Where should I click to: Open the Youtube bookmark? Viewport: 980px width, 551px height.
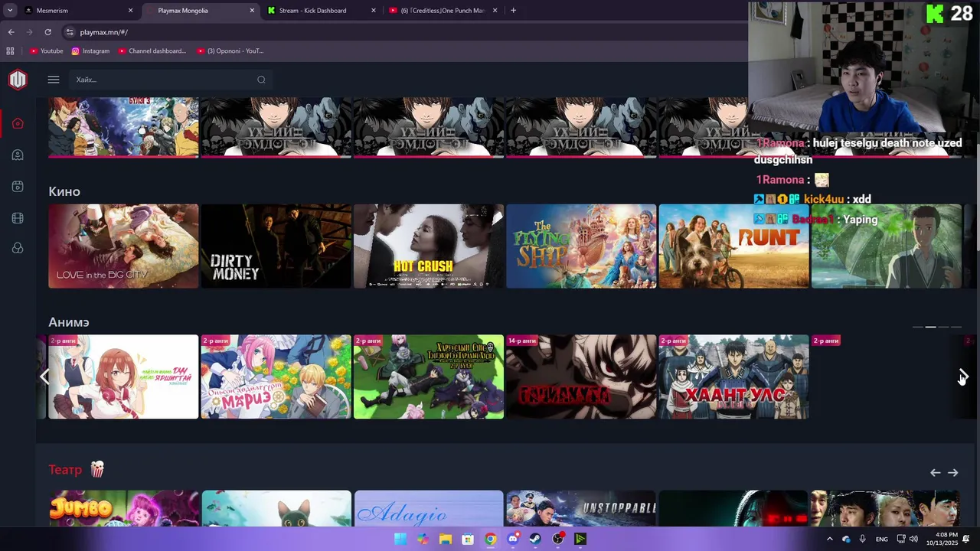pyautogui.click(x=47, y=51)
